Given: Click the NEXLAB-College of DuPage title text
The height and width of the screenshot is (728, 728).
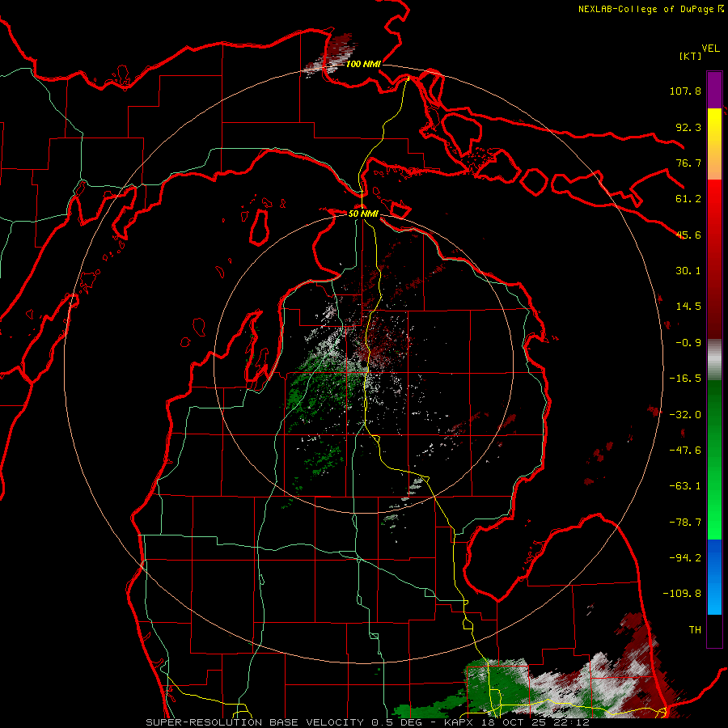Looking at the screenshot, I should coord(646,9).
